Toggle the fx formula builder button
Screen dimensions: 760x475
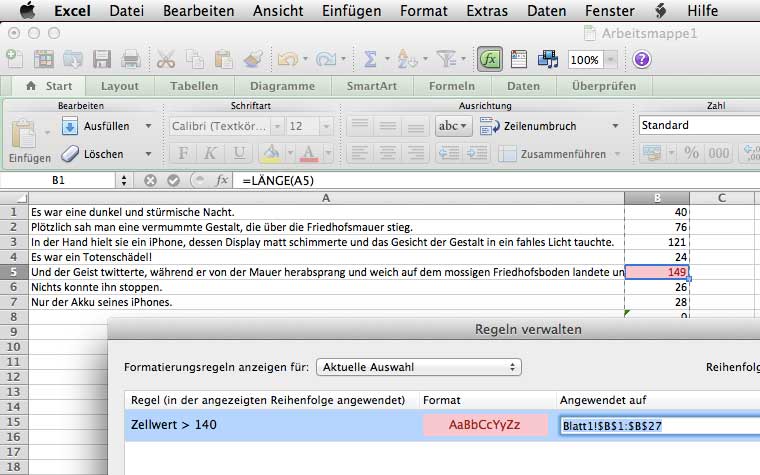[x=489, y=60]
